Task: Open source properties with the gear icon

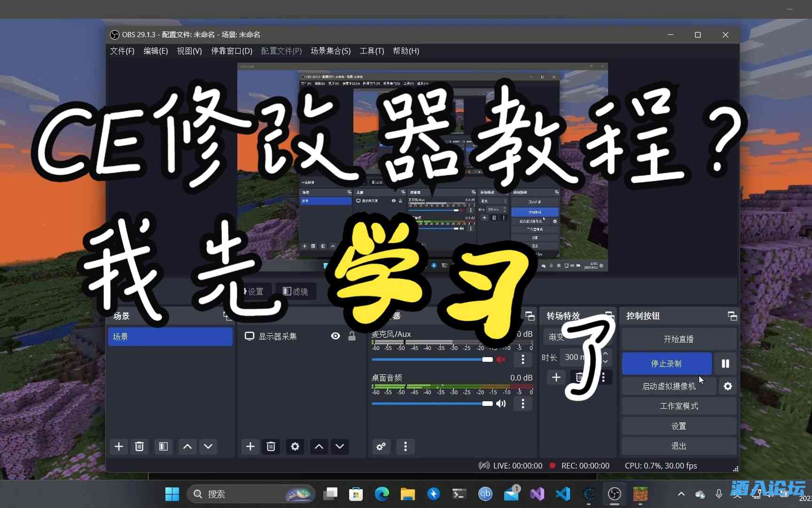Action: pyautogui.click(x=295, y=446)
